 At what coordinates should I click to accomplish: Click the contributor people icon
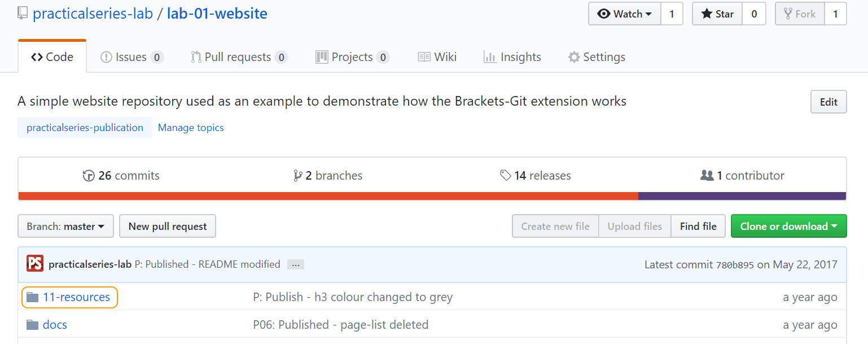tap(707, 176)
